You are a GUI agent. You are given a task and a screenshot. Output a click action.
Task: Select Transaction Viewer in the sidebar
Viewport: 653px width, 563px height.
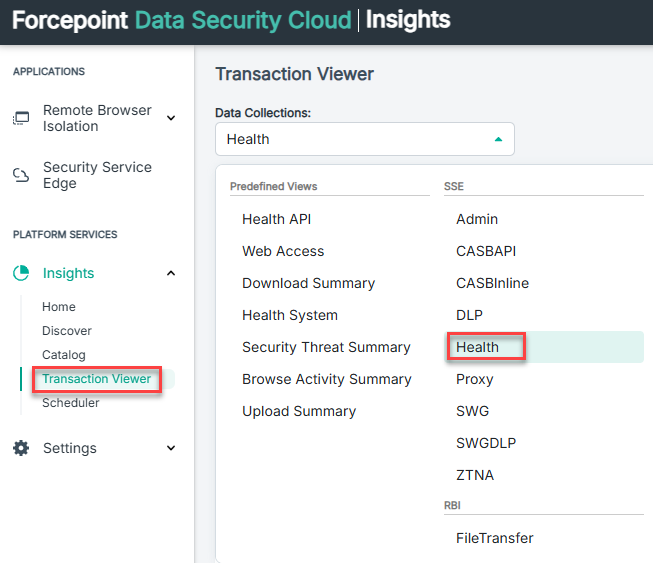(x=96, y=379)
